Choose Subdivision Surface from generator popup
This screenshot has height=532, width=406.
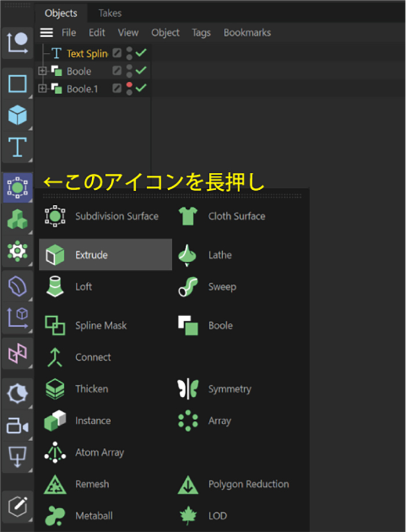[x=106, y=216]
